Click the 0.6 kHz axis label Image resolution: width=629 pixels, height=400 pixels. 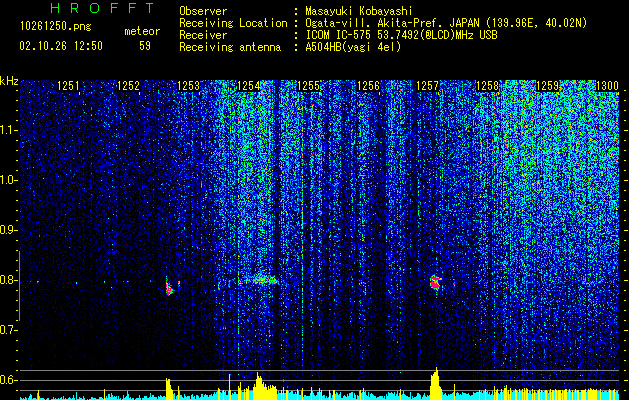[8, 380]
